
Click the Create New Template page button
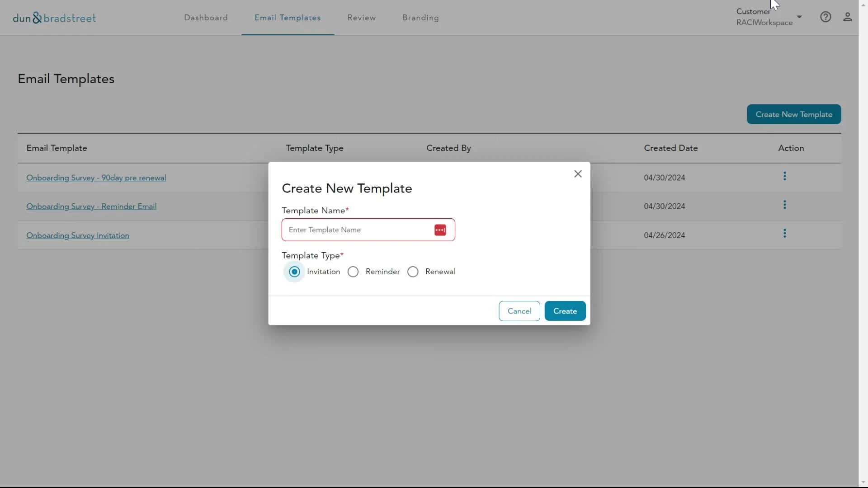click(793, 114)
